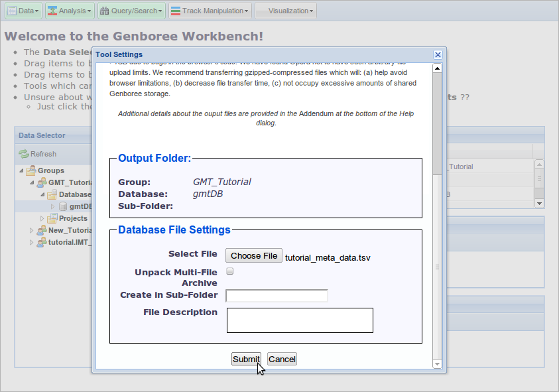Click the Projects folder icon
The width and height of the screenshot is (559, 392).
52,218
